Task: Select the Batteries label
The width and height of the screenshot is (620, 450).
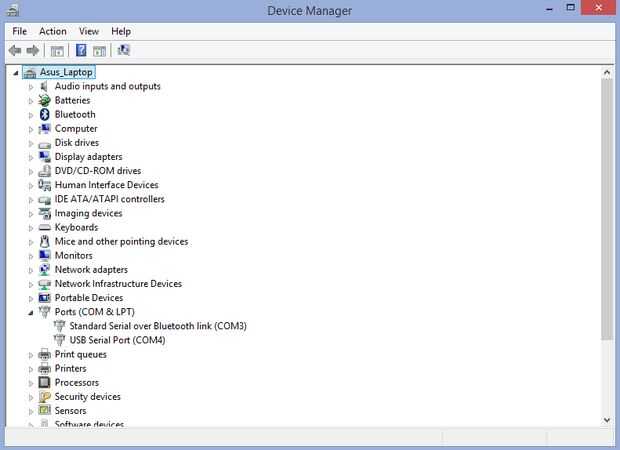Action: (x=72, y=100)
